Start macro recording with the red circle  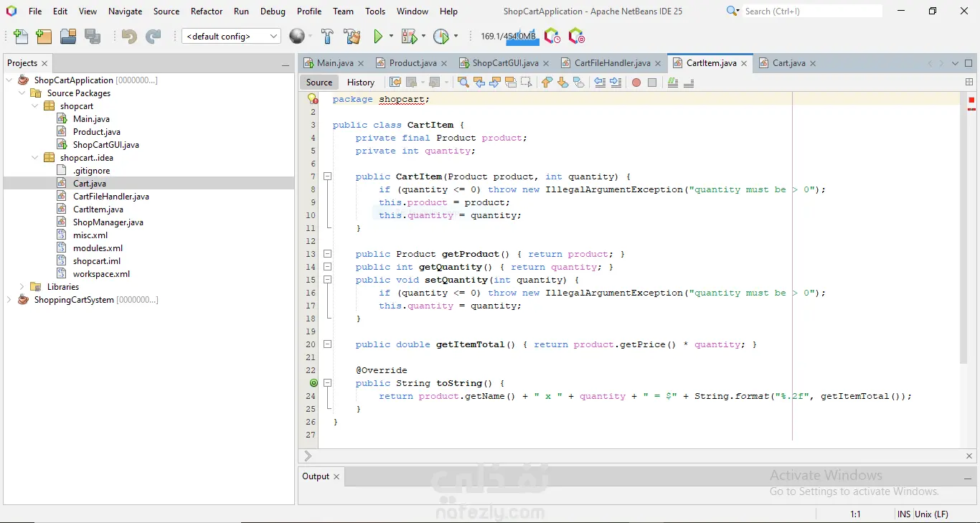(636, 83)
